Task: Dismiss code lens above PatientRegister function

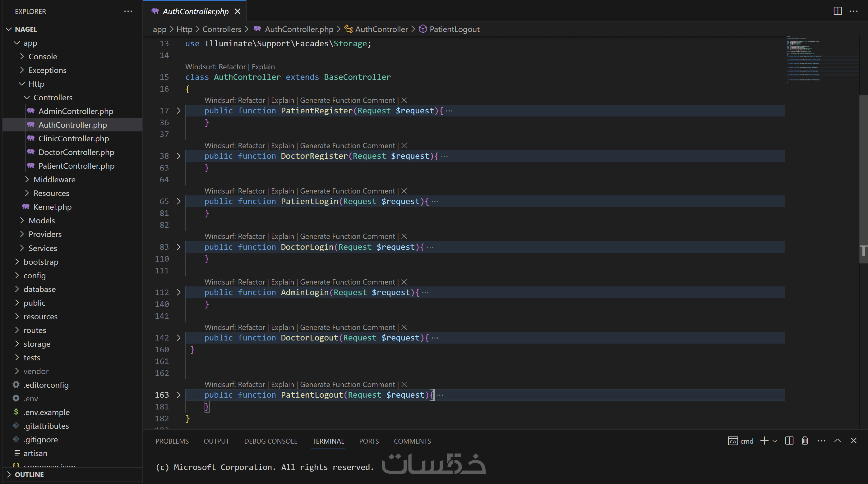Action: (404, 100)
